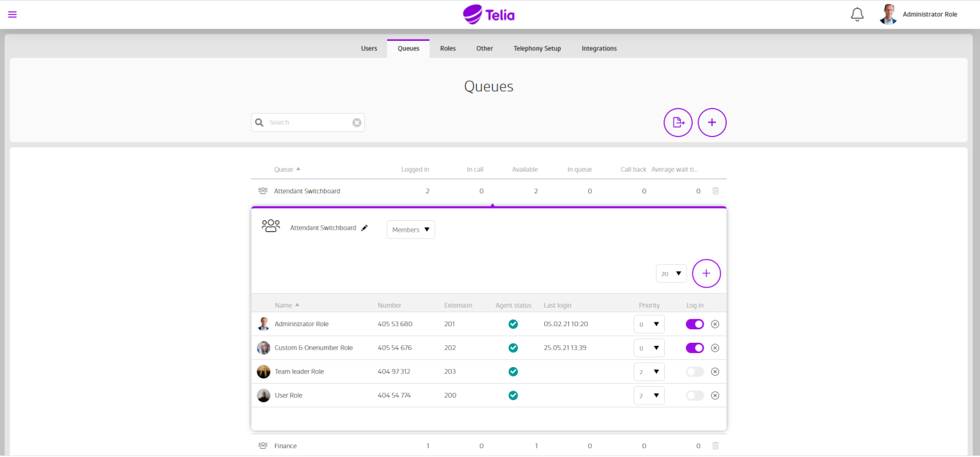Switch to the Roles tab
The width and height of the screenshot is (980, 457).
(447, 48)
